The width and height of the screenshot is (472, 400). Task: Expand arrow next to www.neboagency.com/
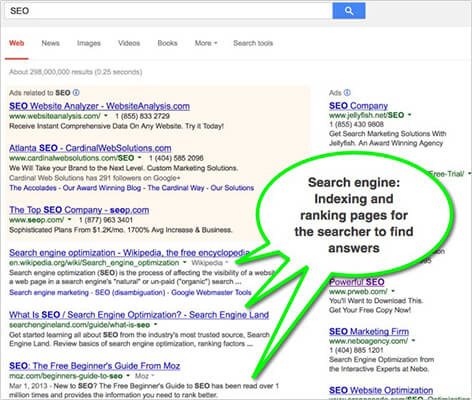pyautogui.click(x=413, y=340)
